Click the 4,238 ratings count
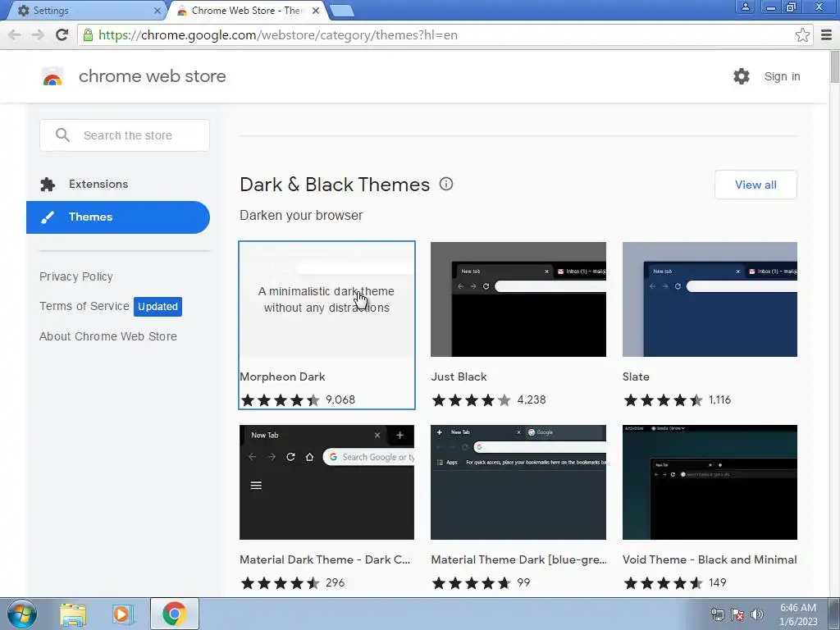The image size is (840, 630). click(x=532, y=399)
